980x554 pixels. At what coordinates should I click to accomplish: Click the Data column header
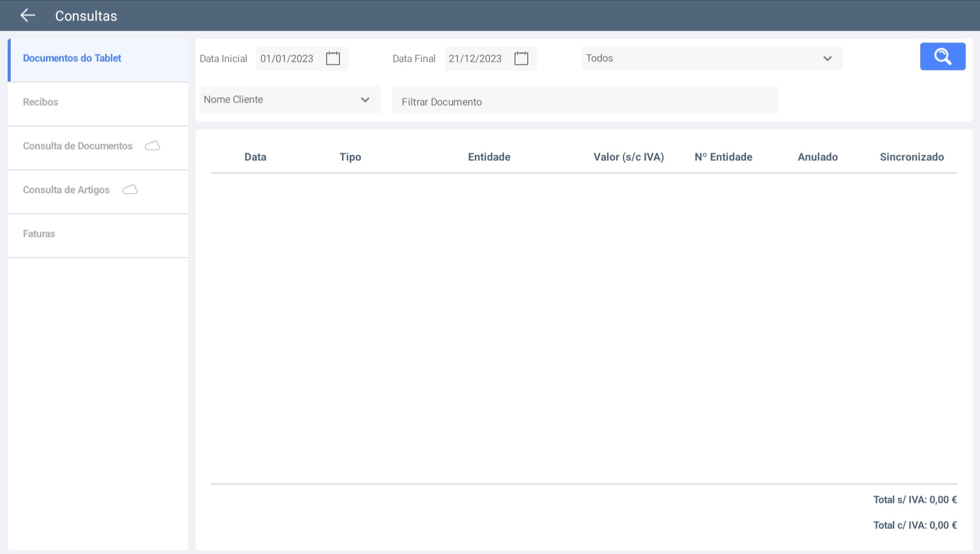pyautogui.click(x=255, y=157)
